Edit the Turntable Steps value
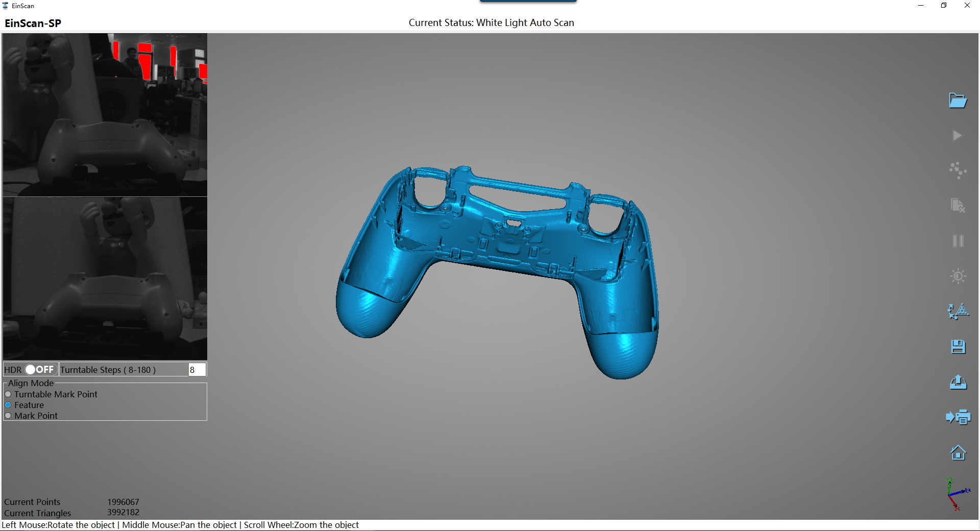The height and width of the screenshot is (531, 980). point(197,369)
